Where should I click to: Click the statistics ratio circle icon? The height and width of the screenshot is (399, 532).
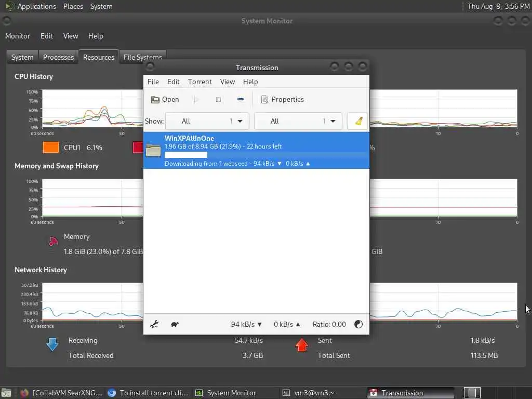[358, 324]
